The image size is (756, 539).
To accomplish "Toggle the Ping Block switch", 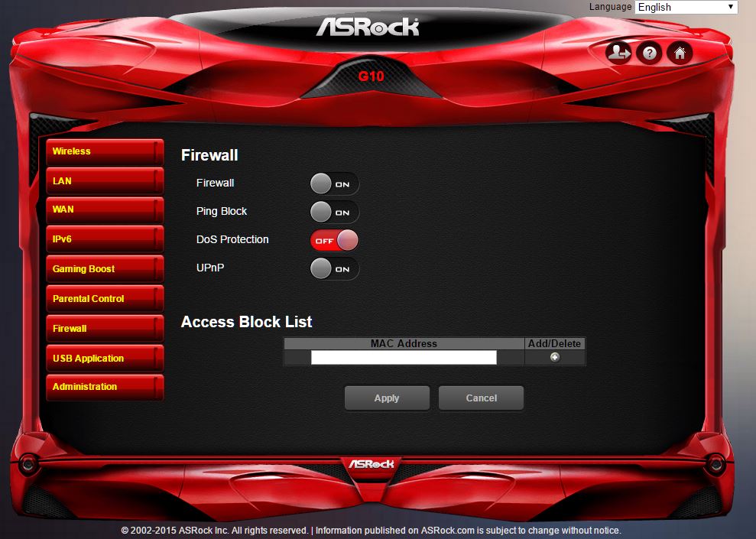I will click(334, 212).
